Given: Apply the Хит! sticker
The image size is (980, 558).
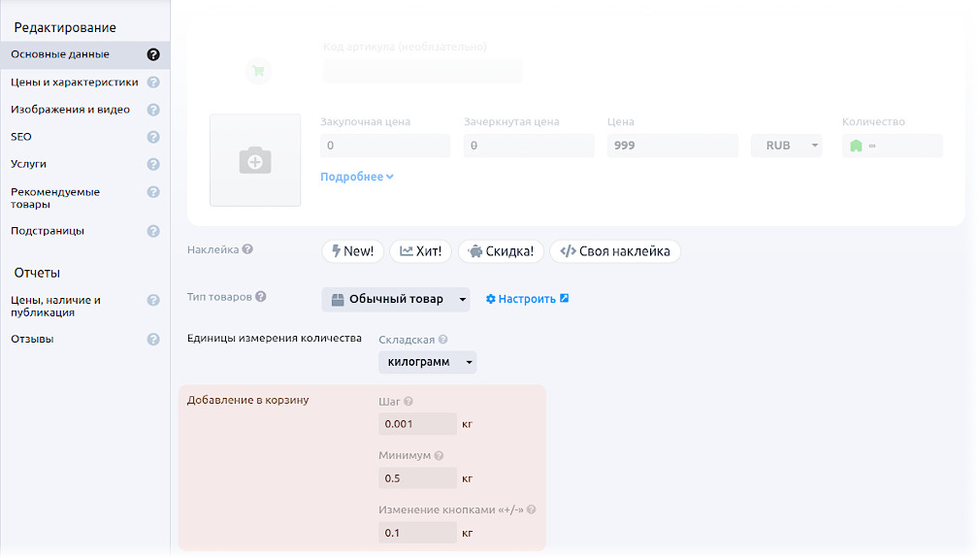Looking at the screenshot, I should click(x=421, y=251).
